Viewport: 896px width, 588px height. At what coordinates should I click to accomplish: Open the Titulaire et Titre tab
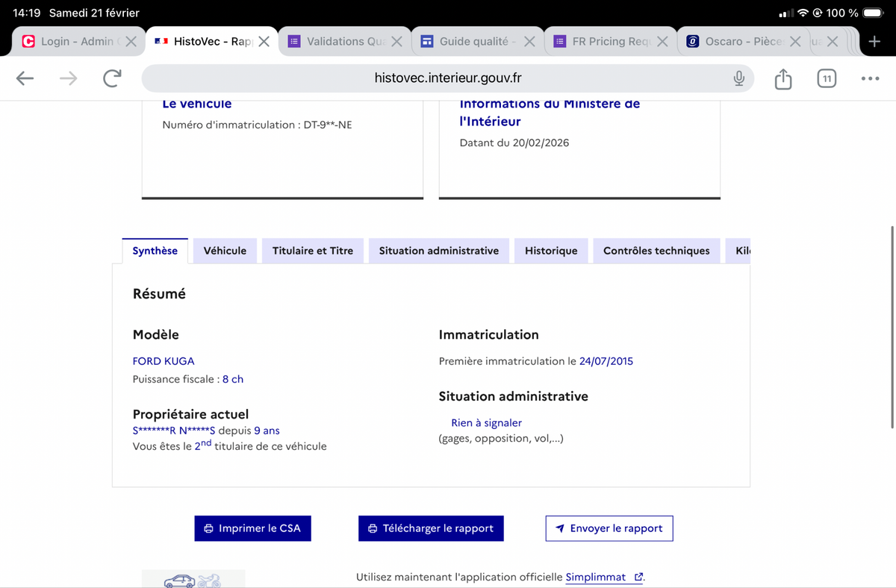[313, 251]
